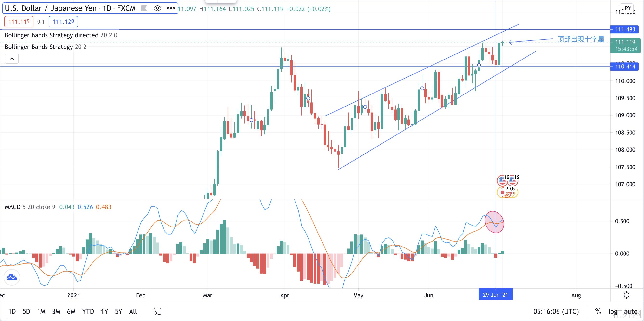
Task: Collapse the indicator legend with chevron button
Action: point(12,59)
